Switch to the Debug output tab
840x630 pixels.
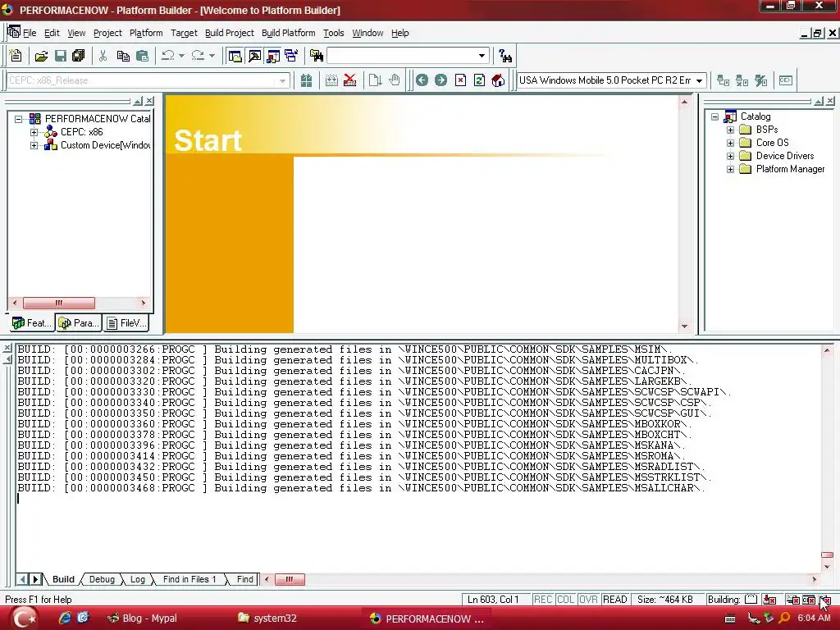click(102, 579)
